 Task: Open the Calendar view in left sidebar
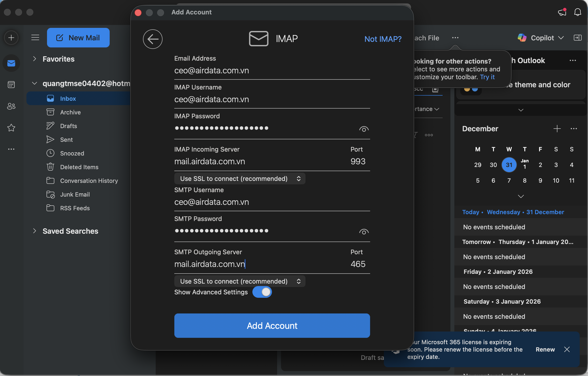pos(11,85)
